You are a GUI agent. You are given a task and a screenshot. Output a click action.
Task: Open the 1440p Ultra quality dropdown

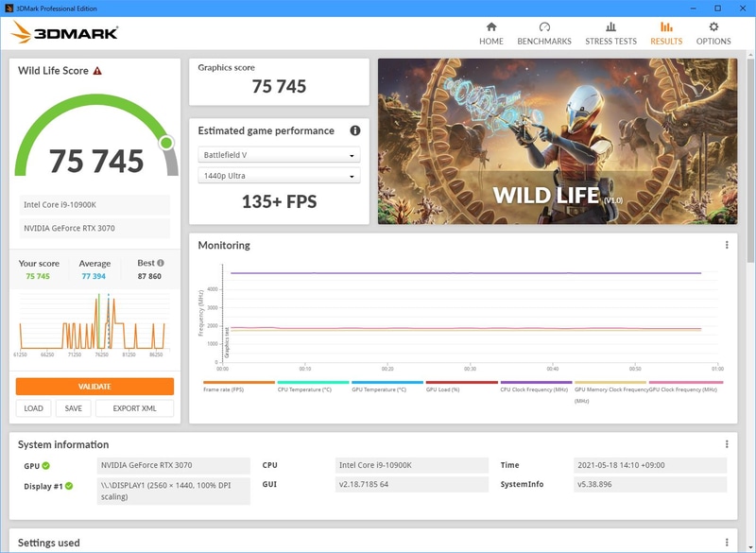[x=279, y=174]
